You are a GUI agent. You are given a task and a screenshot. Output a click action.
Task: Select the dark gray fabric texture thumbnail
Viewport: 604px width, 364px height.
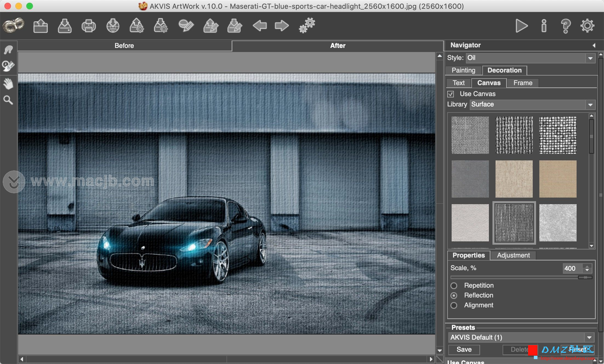coord(470,179)
